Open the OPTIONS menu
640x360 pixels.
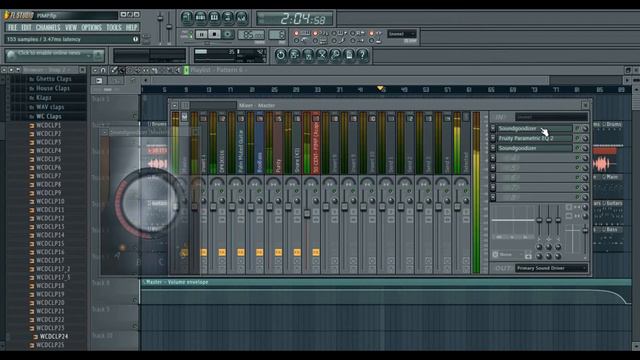[91, 27]
